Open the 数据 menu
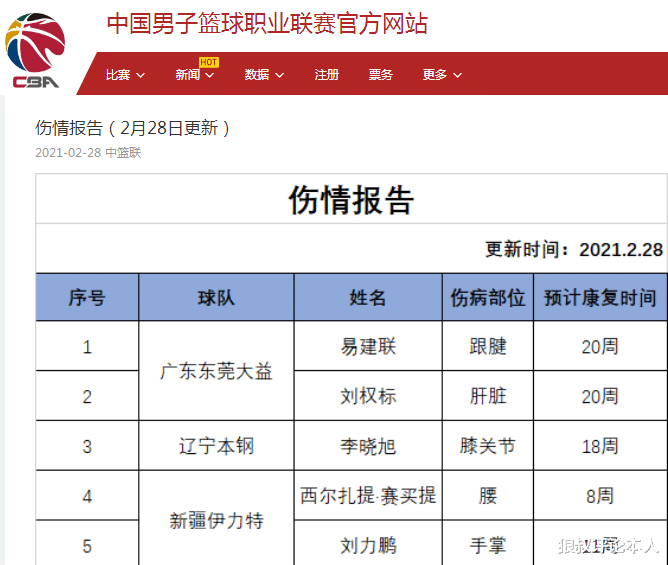The height and width of the screenshot is (565, 668). point(264,75)
